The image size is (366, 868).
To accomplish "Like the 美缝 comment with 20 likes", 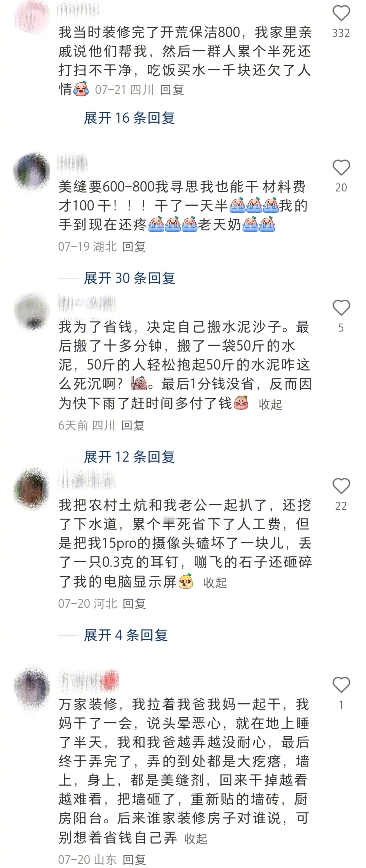I will (341, 168).
